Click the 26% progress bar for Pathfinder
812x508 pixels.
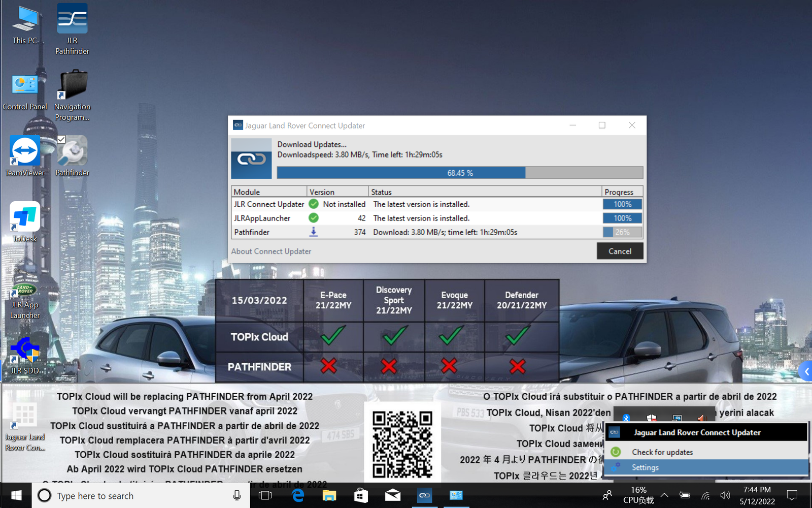622,232
